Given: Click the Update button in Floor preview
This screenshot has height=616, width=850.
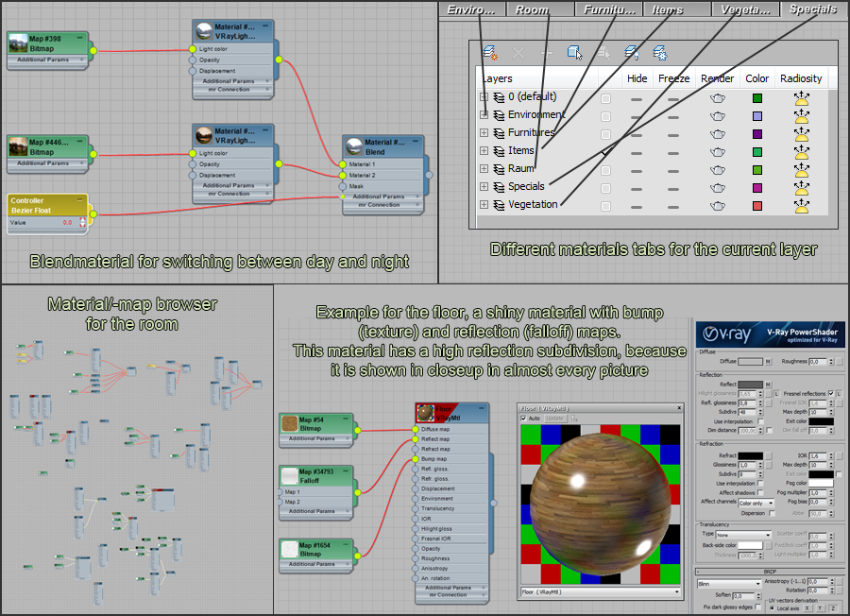Looking at the screenshot, I should pyautogui.click(x=555, y=418).
